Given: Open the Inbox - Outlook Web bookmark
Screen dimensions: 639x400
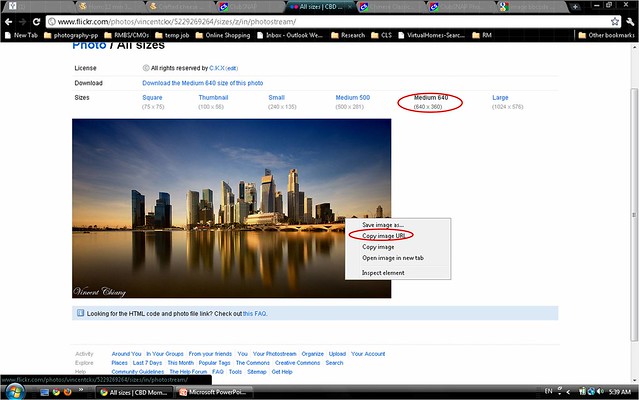Looking at the screenshot, I should click(290, 35).
